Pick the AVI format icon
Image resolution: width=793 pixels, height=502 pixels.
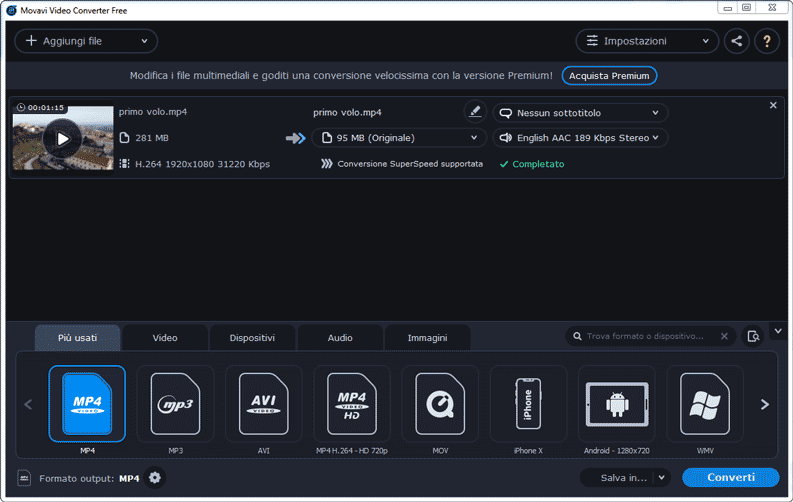263,403
